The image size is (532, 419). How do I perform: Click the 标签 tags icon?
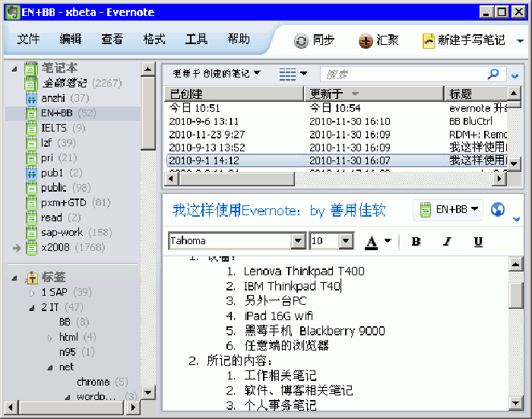31,278
